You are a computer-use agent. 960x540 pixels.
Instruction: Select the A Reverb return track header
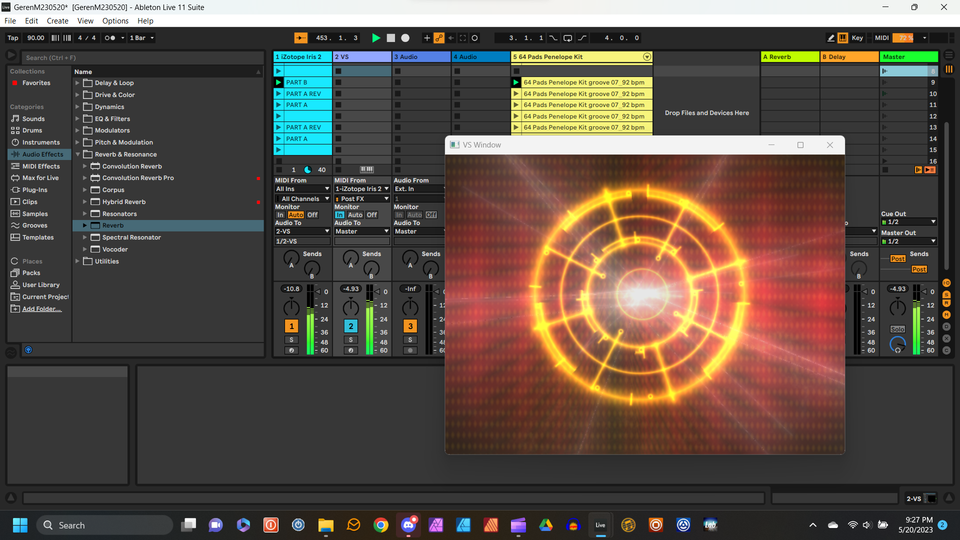coord(790,57)
